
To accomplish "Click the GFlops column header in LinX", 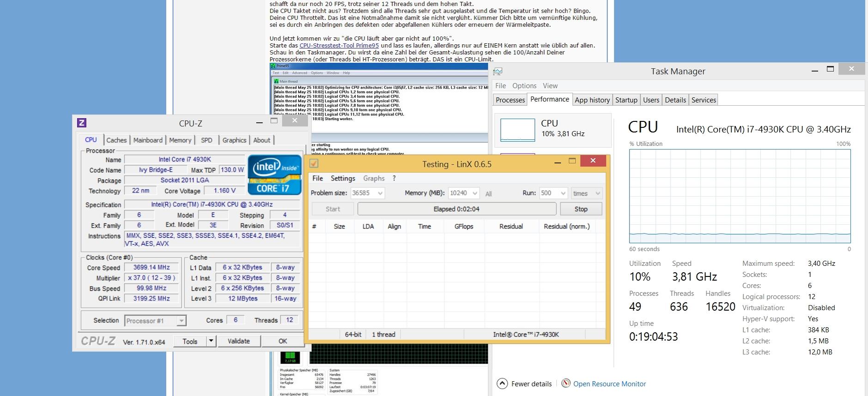I will (x=463, y=227).
